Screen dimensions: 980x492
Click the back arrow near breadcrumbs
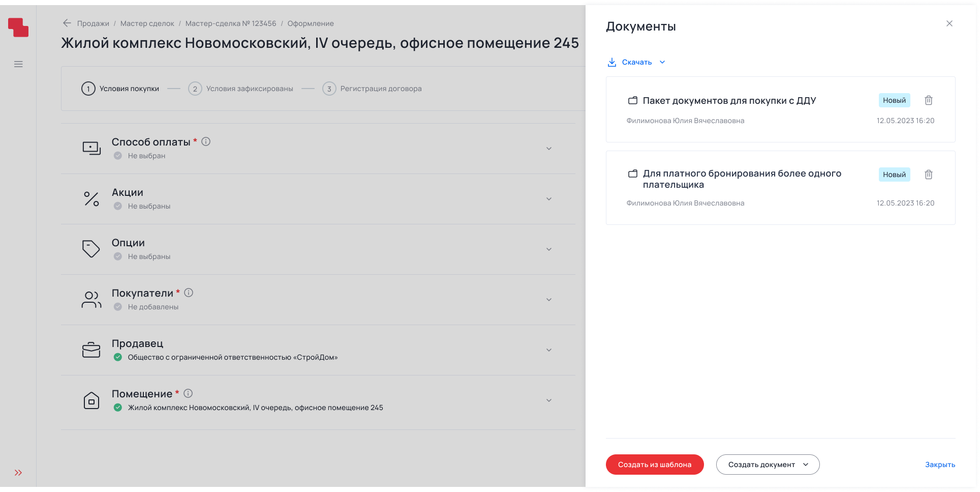pyautogui.click(x=67, y=23)
